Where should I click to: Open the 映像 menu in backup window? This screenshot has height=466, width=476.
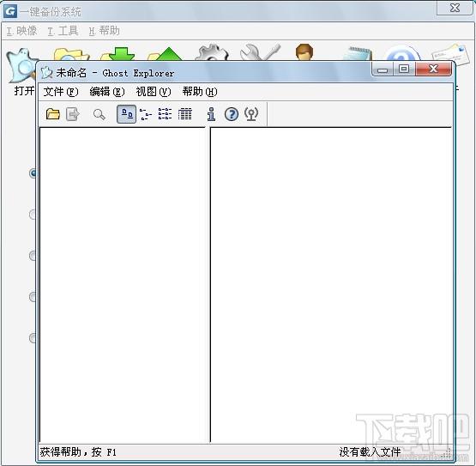point(21,31)
